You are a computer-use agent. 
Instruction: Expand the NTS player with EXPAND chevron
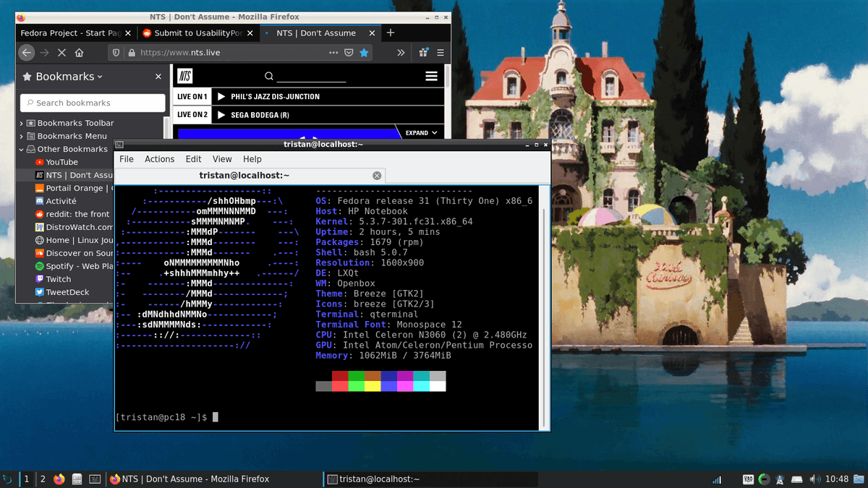coord(421,133)
